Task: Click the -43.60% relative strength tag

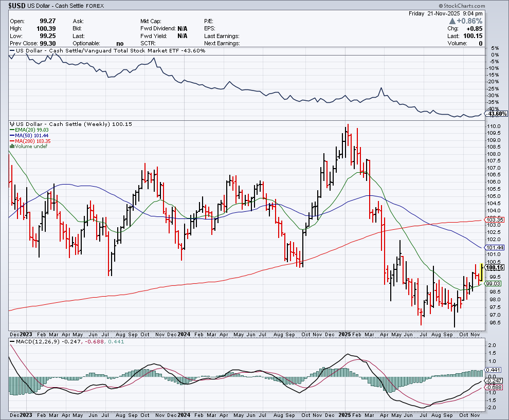Action: pyautogui.click(x=496, y=114)
